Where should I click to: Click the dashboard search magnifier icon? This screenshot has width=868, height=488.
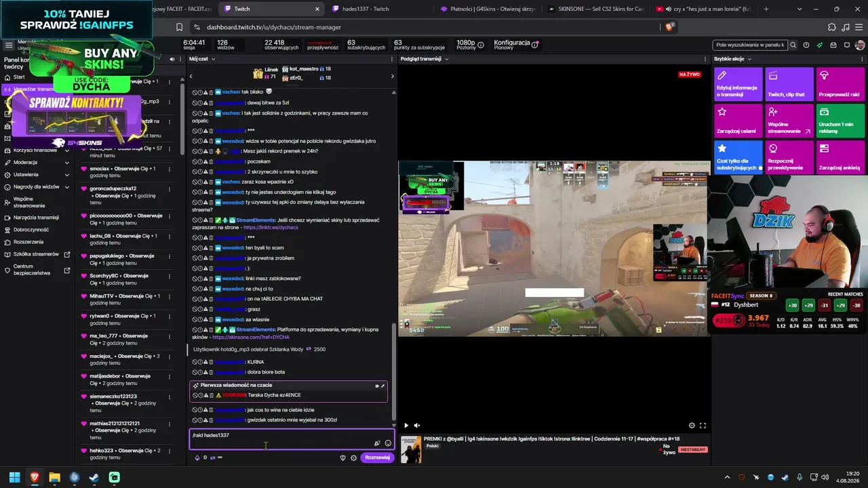793,45
